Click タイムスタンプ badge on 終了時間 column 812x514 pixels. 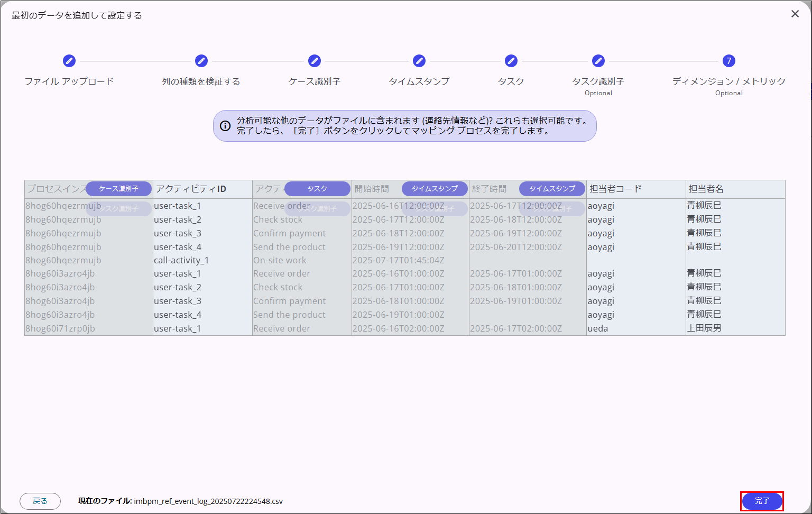552,189
